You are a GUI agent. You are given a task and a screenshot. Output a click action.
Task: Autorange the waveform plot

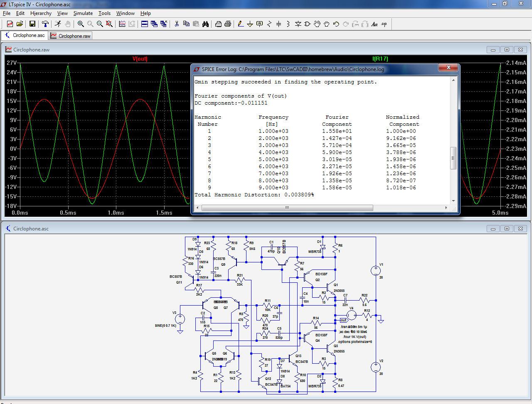point(122,24)
